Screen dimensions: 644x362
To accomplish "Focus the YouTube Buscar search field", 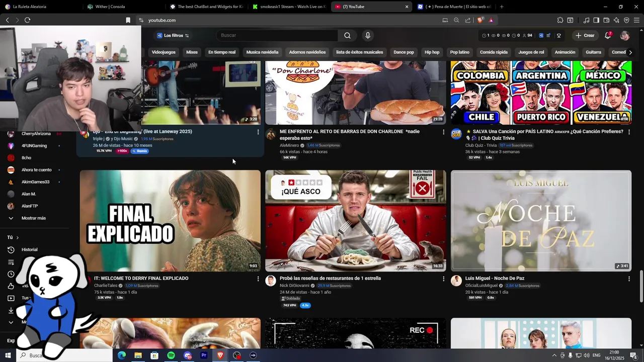I will [x=277, y=35].
